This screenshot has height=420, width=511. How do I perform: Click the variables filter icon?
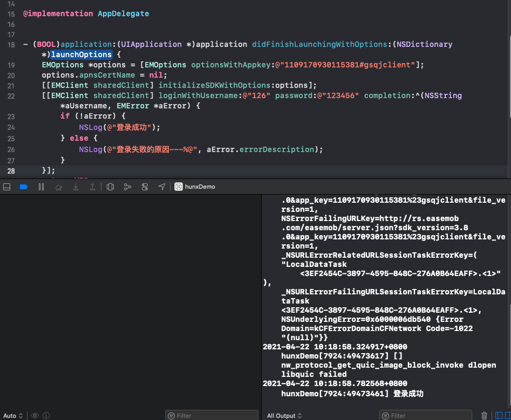click(x=171, y=416)
